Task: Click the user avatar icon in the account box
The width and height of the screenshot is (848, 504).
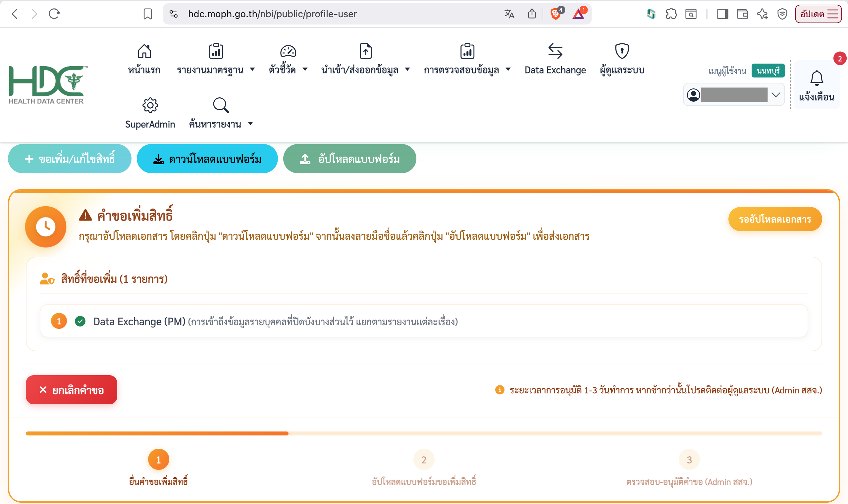Action: click(x=693, y=95)
